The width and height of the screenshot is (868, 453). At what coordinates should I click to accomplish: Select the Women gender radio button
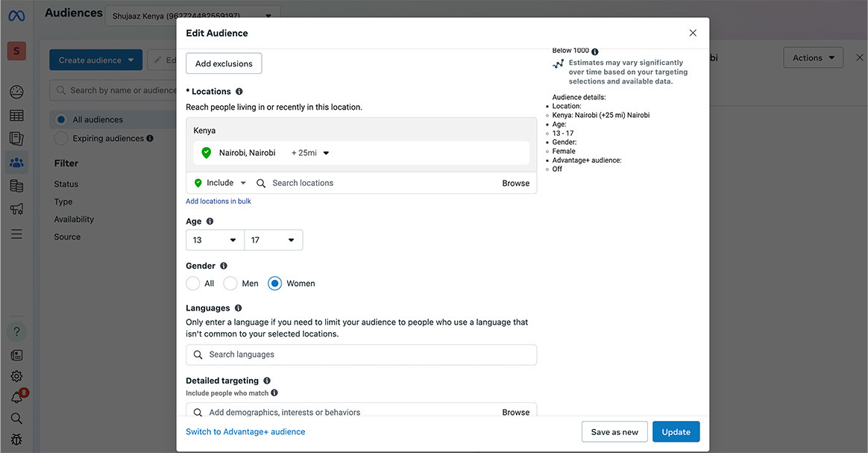pyautogui.click(x=274, y=284)
